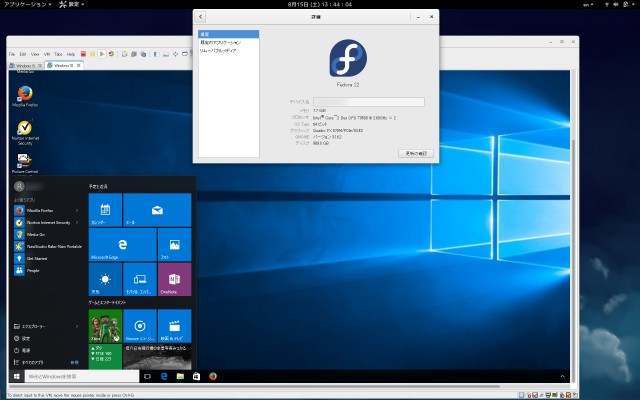
Task: Open the Tabs menu in VM window
Action: (x=58, y=54)
